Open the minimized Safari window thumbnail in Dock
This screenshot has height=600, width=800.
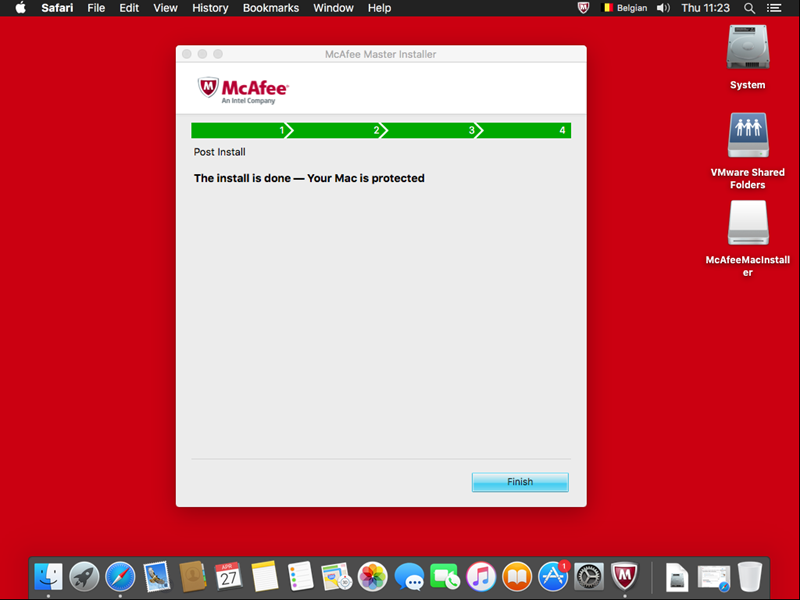point(713,578)
